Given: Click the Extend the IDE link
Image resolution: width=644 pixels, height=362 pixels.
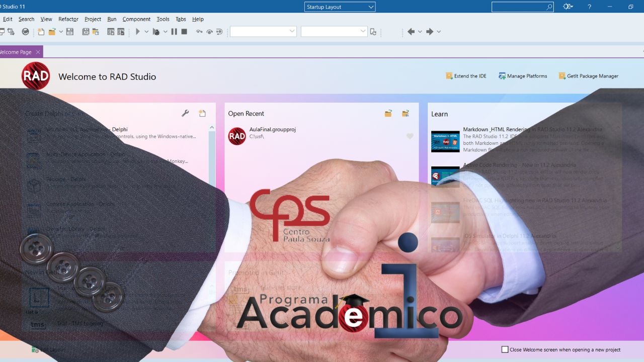Looking at the screenshot, I should 466,76.
